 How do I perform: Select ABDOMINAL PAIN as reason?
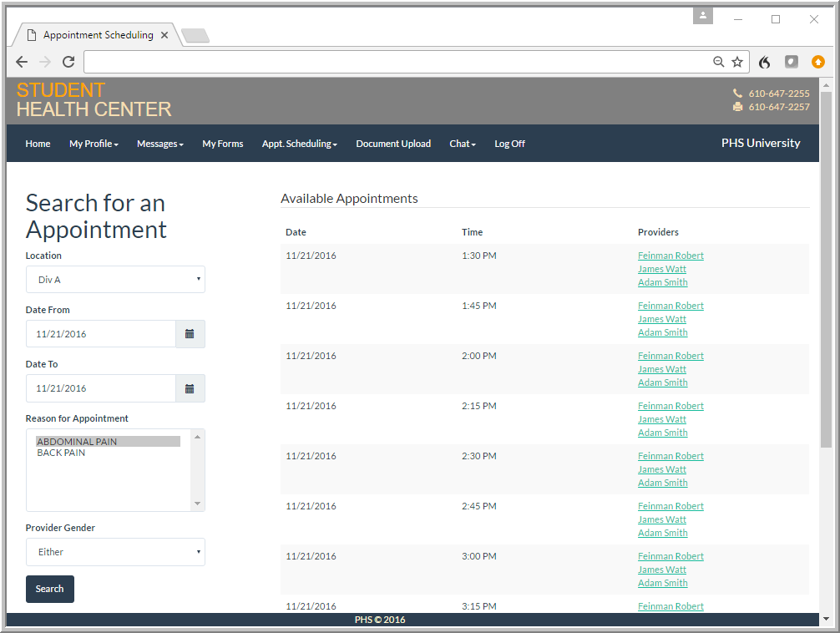[108, 442]
